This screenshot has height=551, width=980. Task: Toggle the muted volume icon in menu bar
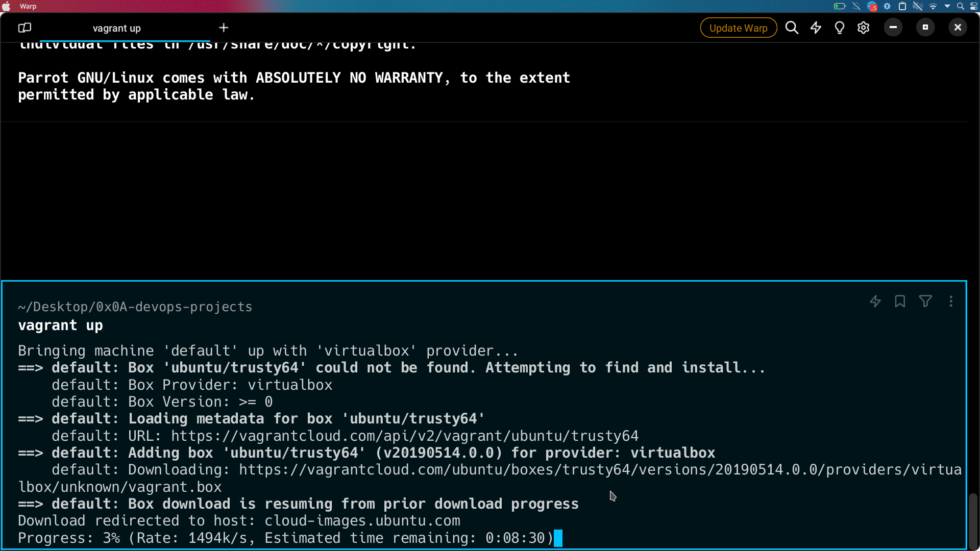[x=917, y=6]
